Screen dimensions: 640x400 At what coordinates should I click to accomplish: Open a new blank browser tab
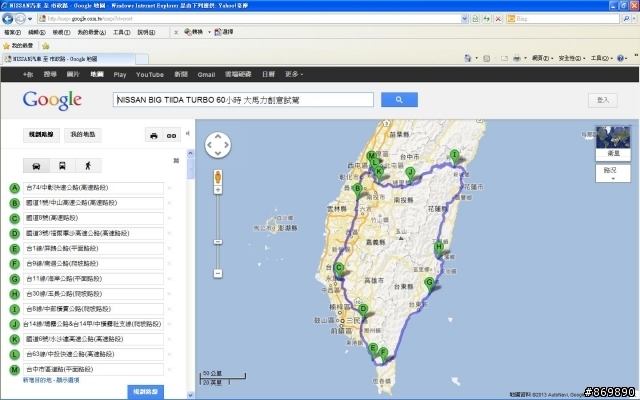pos(142,60)
